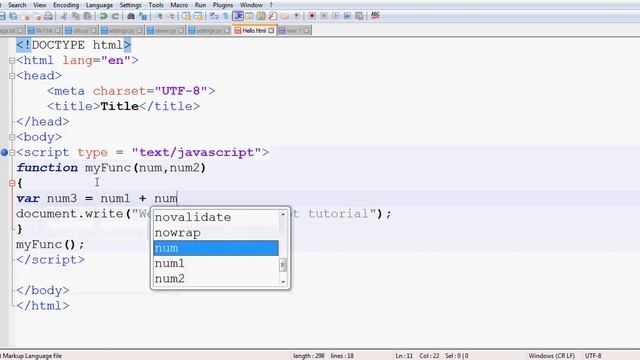The height and width of the screenshot is (360, 640).
Task: Click the ABC spell check icon
Action: click(x=376, y=16)
